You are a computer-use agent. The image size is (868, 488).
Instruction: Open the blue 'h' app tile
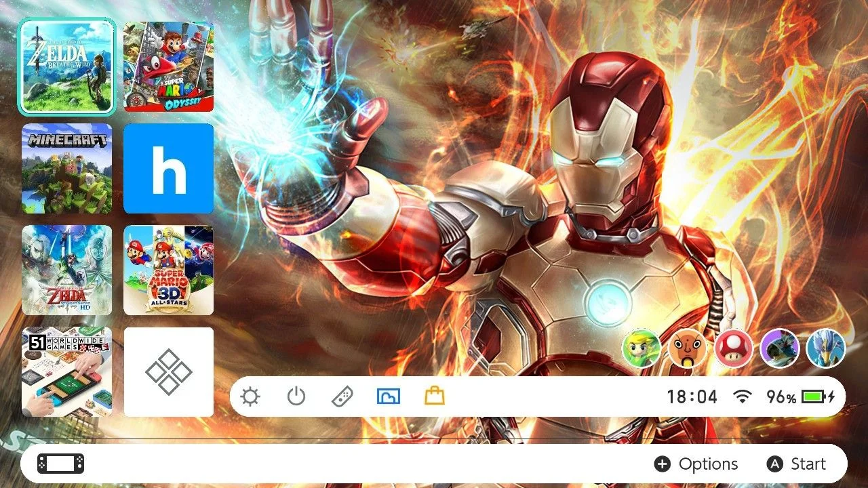(x=169, y=169)
